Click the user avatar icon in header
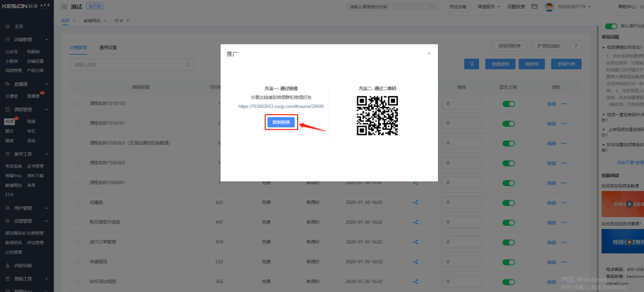Screen dimensions: 644x292 point(549,7)
